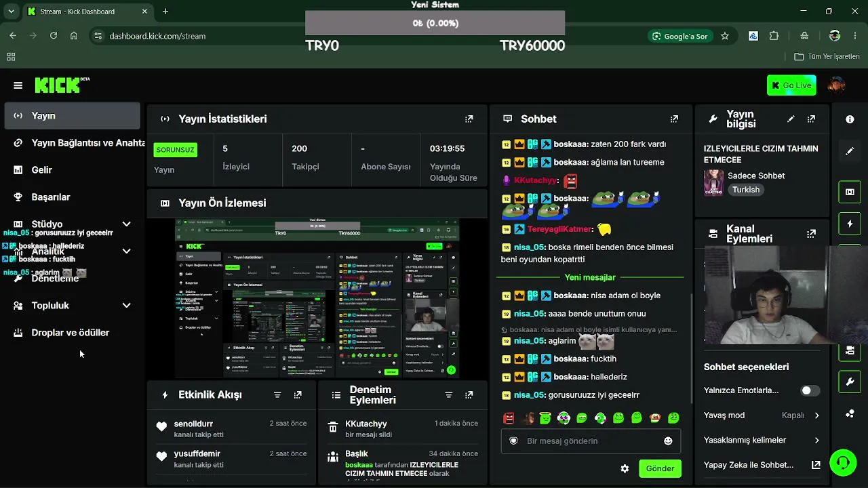The width and height of the screenshot is (868, 488).
Task: Click the SORUNSUZ stream status badge
Action: coord(176,150)
